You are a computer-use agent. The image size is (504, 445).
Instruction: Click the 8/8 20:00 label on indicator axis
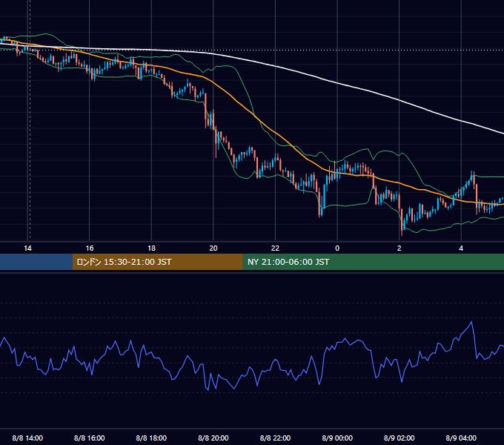(x=213, y=438)
